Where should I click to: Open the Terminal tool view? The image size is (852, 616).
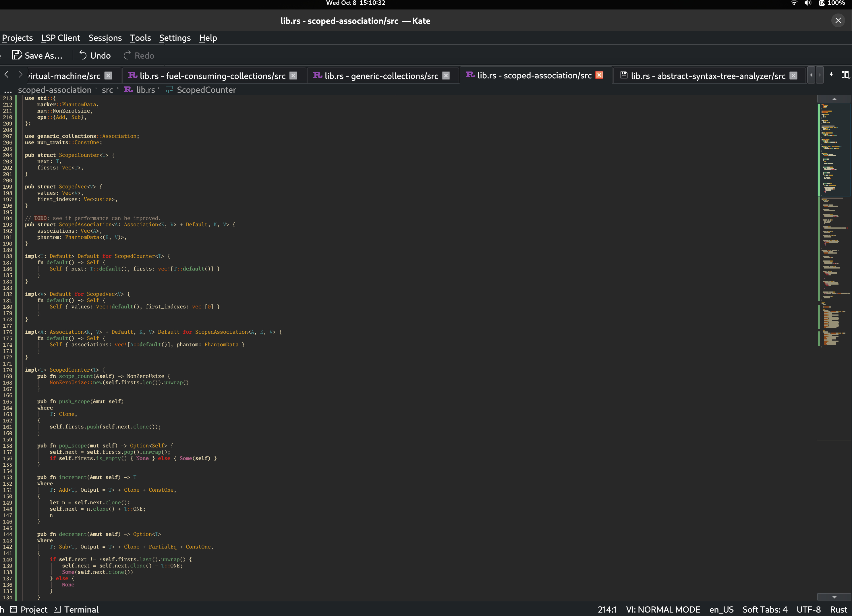(76, 609)
